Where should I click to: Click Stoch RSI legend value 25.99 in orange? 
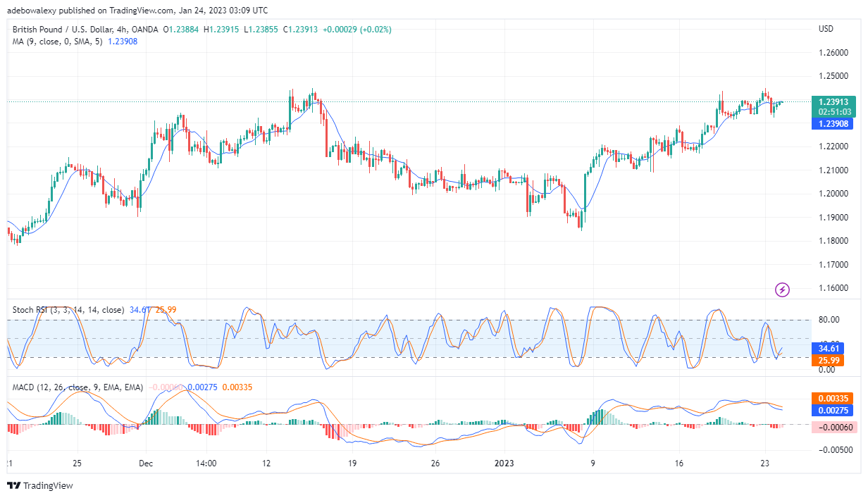(x=166, y=310)
